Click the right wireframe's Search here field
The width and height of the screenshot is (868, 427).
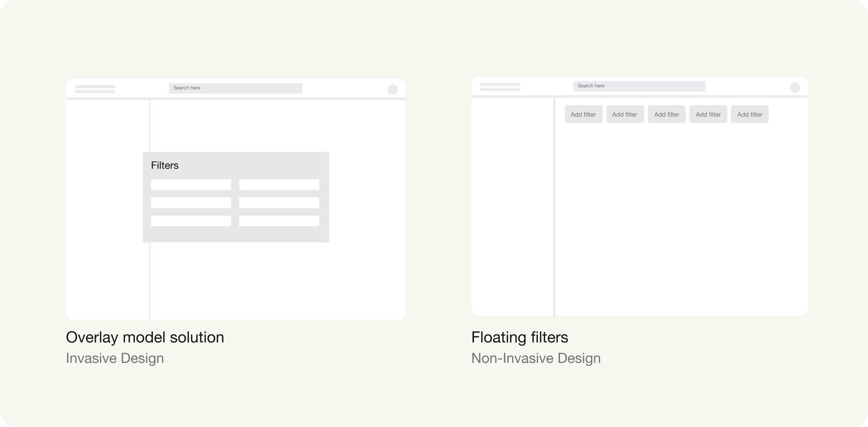639,86
